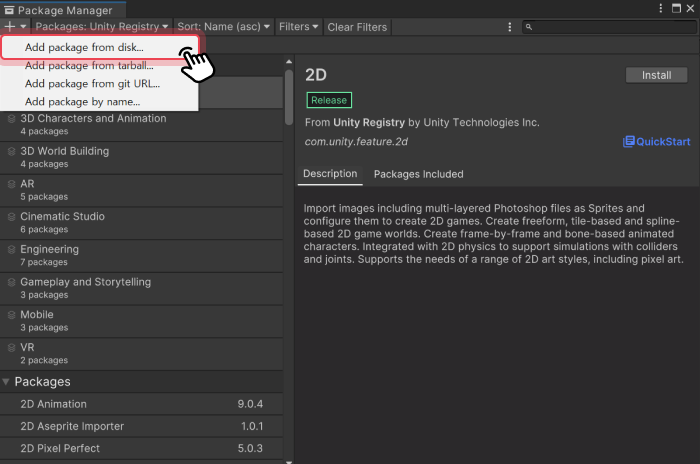Click the VR feature set icon
Image resolution: width=700 pixels, height=464 pixels.
[x=12, y=348]
